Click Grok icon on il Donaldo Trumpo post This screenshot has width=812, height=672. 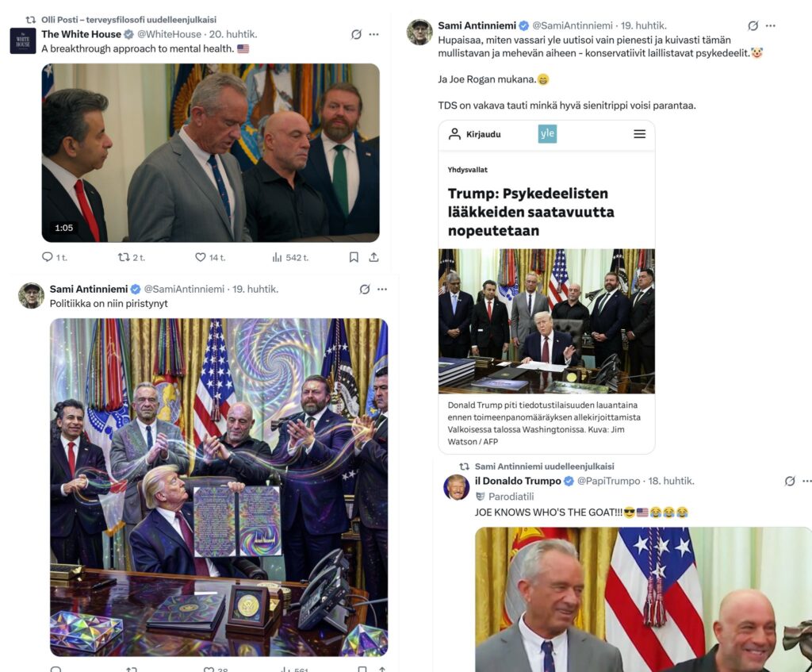coord(790,481)
